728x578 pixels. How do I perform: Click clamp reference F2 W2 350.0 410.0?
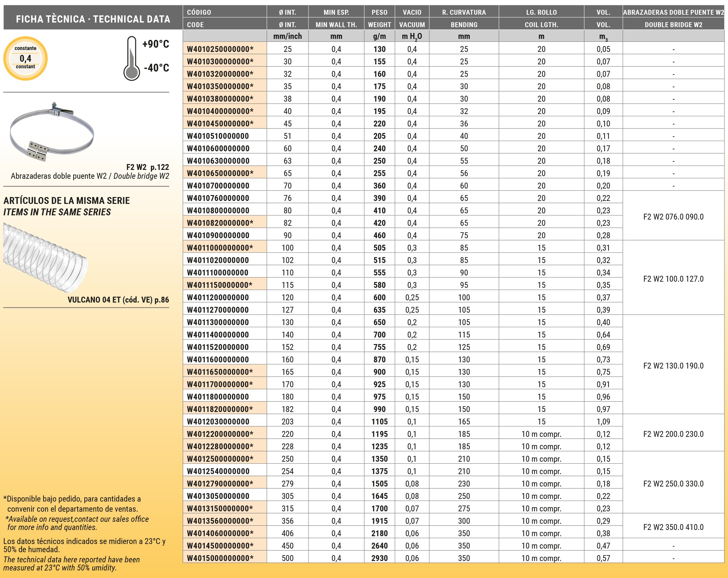pyautogui.click(x=673, y=527)
